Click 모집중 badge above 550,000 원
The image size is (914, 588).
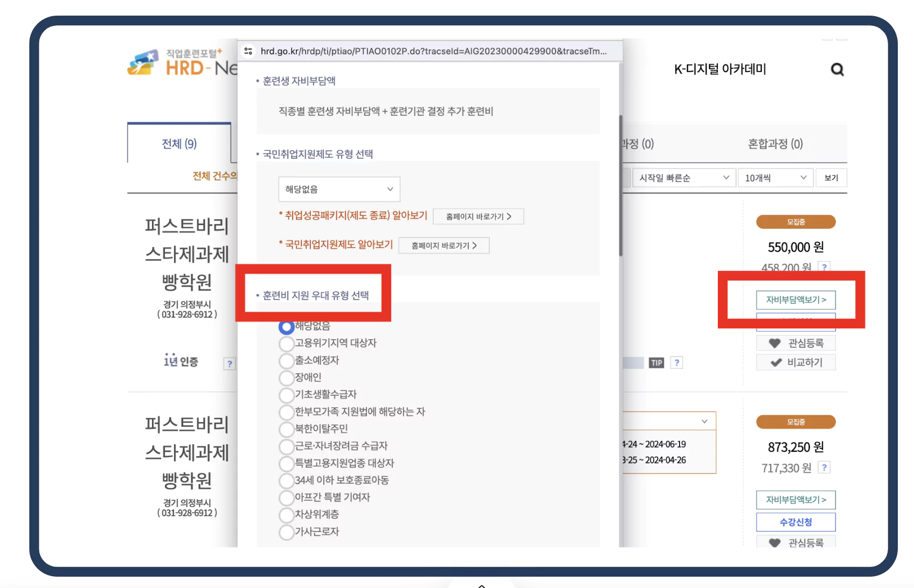[796, 222]
